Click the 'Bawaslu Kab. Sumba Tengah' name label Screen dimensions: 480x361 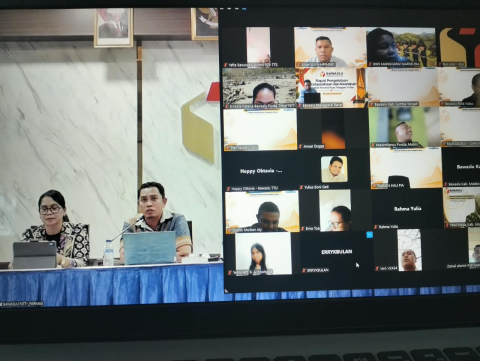396,105
